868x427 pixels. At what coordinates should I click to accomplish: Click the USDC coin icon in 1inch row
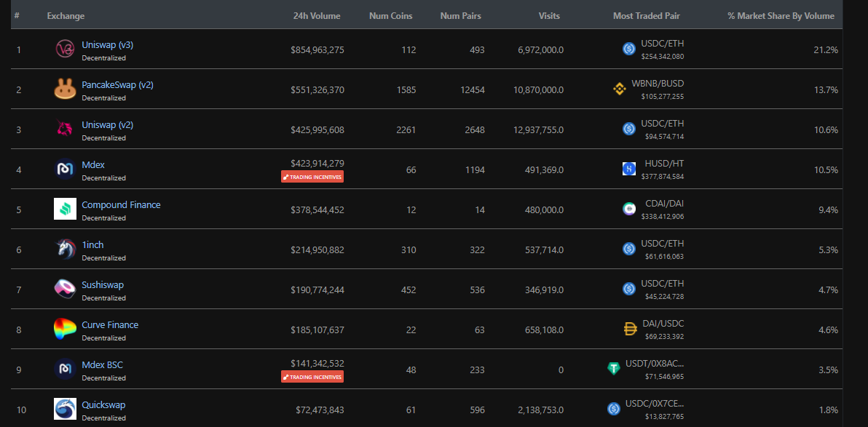[x=629, y=249]
